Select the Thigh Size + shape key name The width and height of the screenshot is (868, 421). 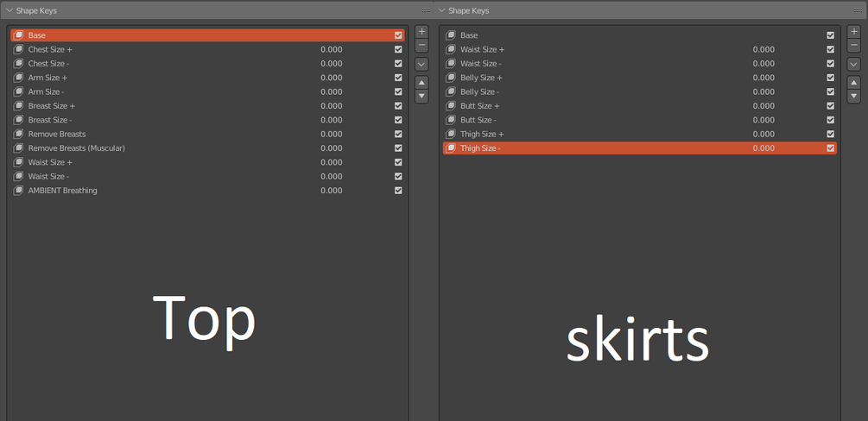(x=482, y=134)
